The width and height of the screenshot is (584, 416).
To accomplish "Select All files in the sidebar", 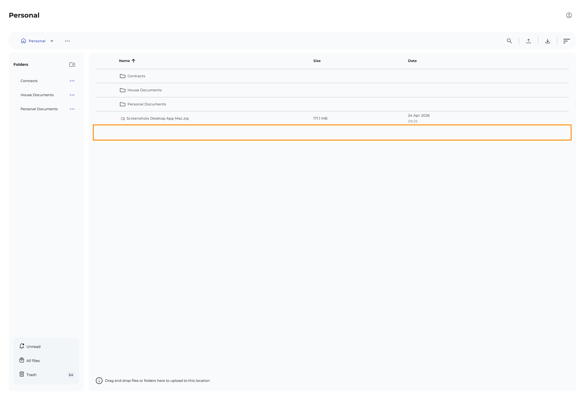I will (29, 361).
